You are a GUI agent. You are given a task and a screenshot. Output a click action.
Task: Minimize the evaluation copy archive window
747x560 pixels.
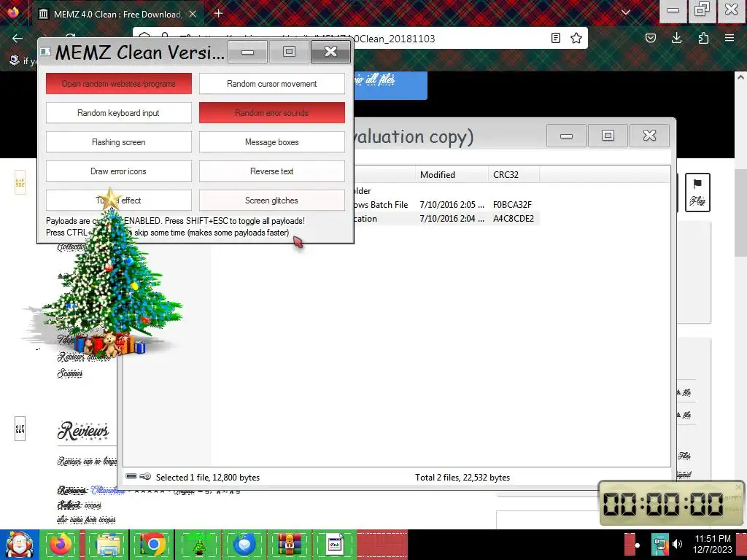click(566, 136)
